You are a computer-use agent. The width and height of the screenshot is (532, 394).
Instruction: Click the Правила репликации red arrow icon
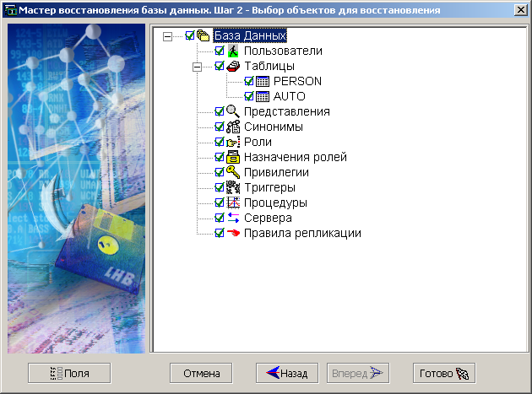(x=234, y=233)
